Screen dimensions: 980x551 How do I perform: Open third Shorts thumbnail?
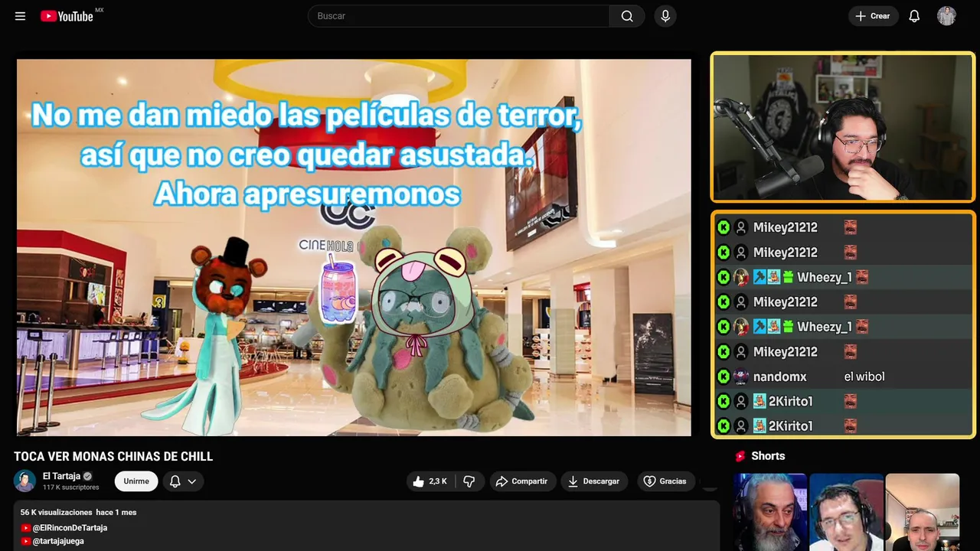click(x=922, y=512)
